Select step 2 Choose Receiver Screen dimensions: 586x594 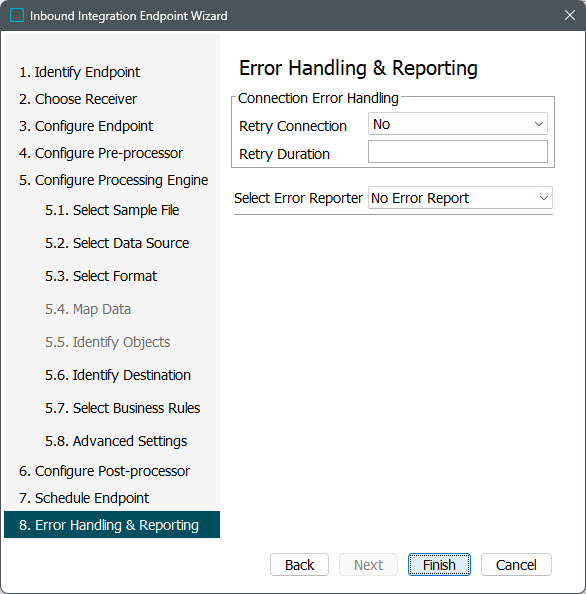(x=78, y=99)
